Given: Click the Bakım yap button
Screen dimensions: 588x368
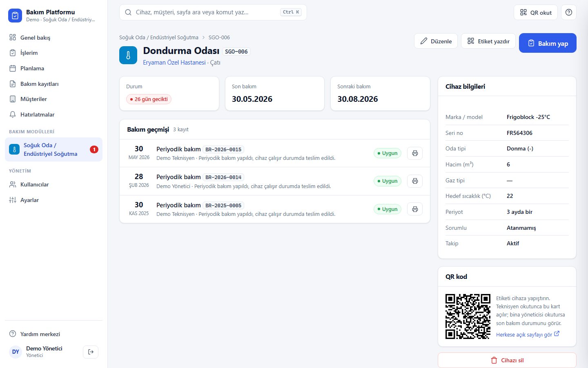Looking at the screenshot, I should (548, 43).
